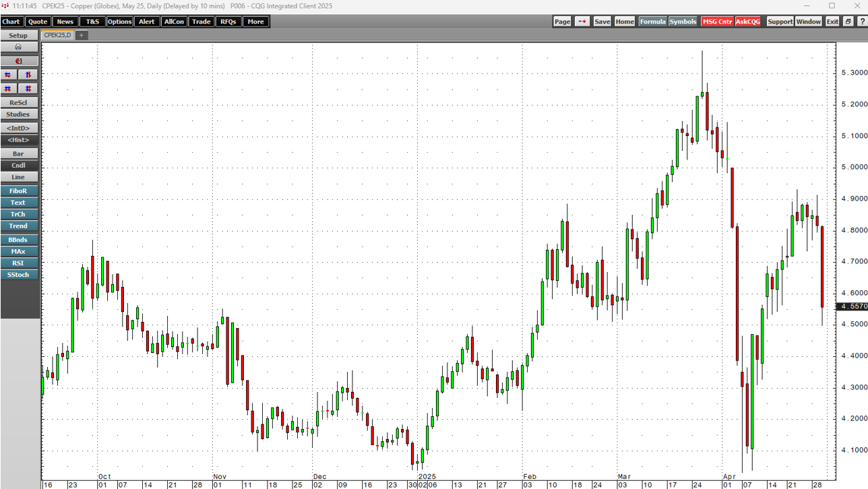Open the Options menu
This screenshot has width=868, height=489.
pos(119,21)
